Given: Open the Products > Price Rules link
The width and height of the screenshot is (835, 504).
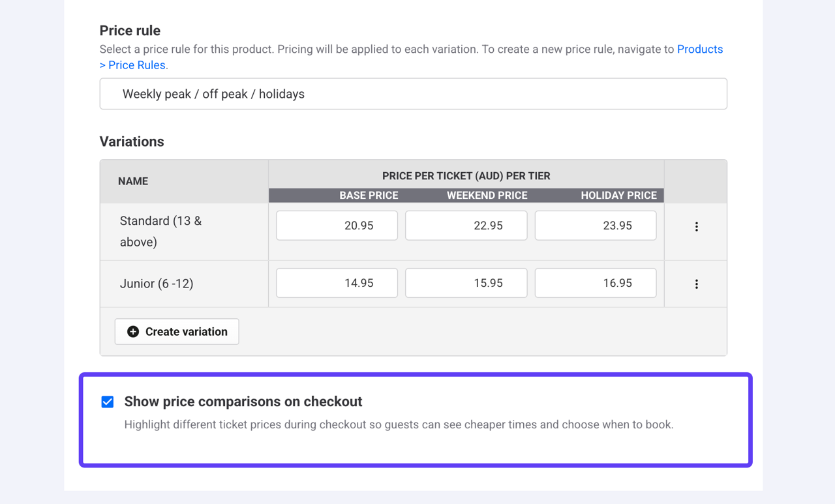Looking at the screenshot, I should [x=700, y=49].
